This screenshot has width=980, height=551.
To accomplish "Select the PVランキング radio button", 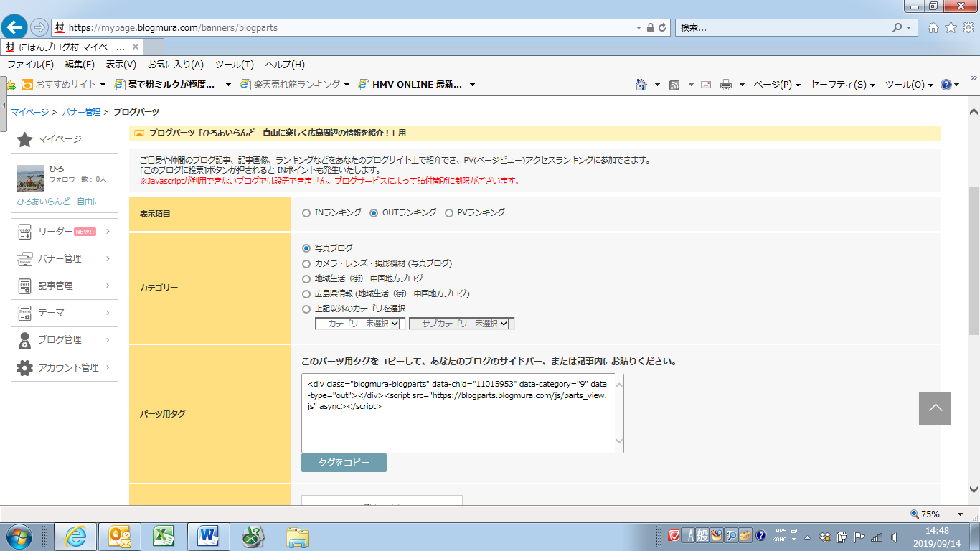I will click(x=449, y=213).
